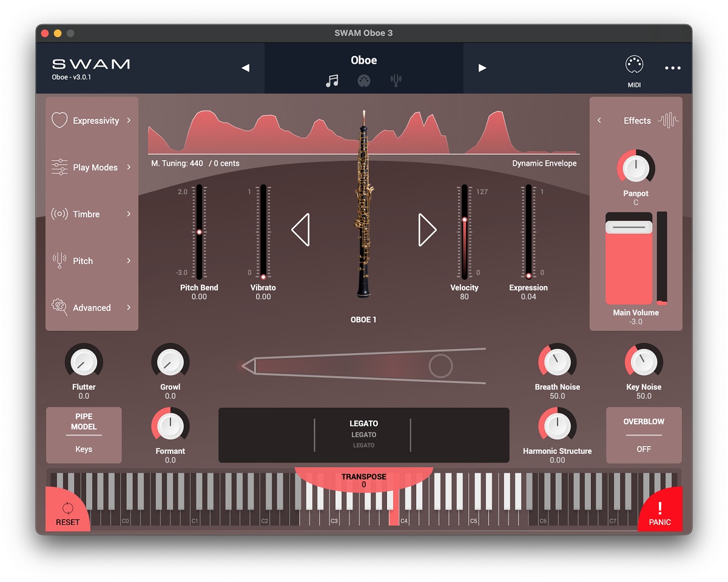Click the Breath Noise knob
728x582 pixels.
pyautogui.click(x=557, y=362)
